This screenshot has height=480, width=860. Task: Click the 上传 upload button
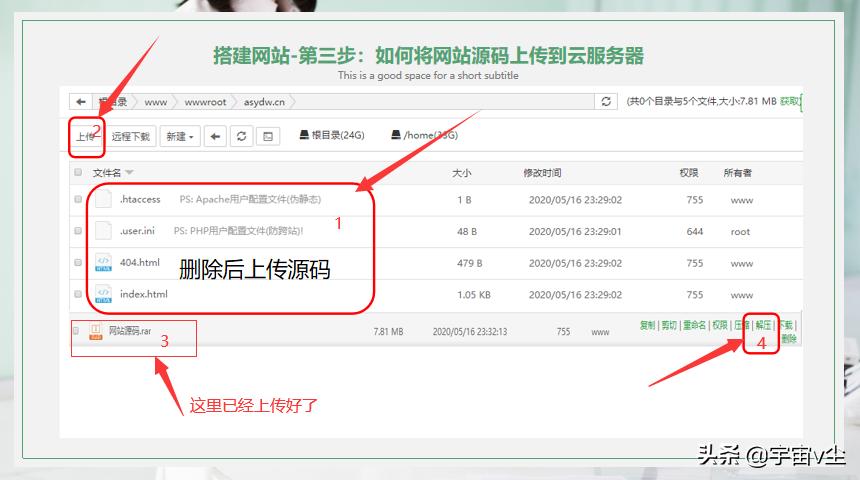pyautogui.click(x=86, y=136)
